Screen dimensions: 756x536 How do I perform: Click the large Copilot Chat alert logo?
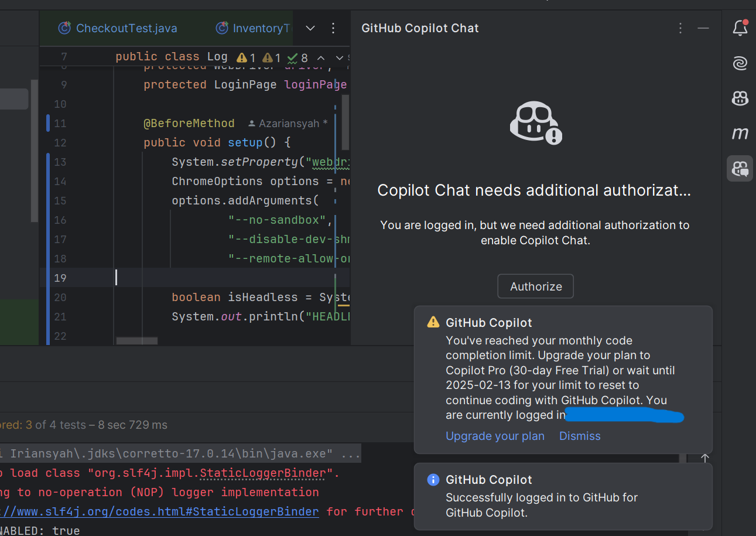(535, 123)
